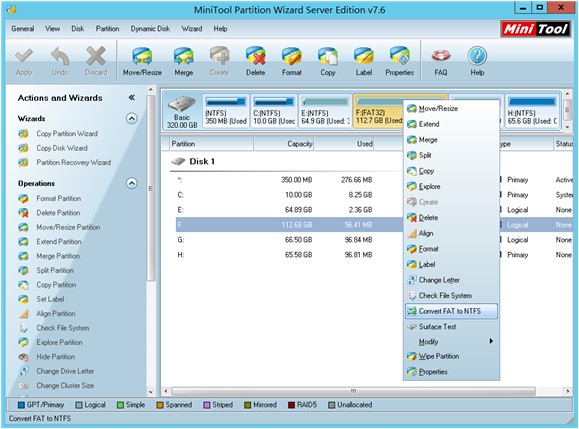Choose Merge Partition in Operations list
Screen dimensions: 579x429
(58, 256)
